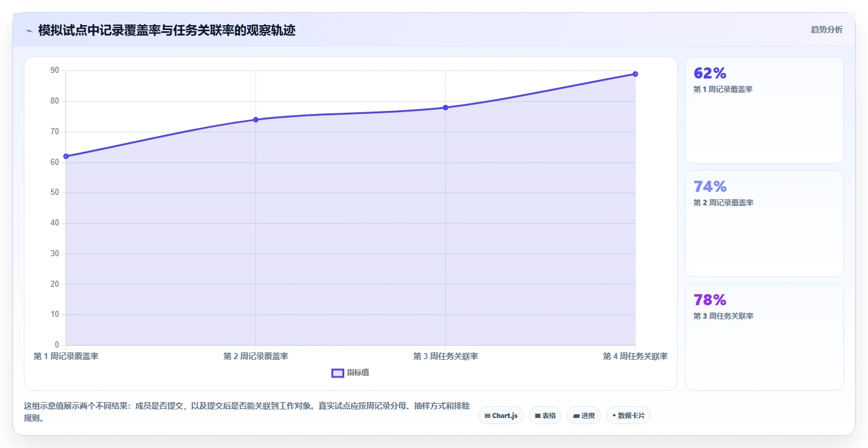Image resolution: width=868 pixels, height=448 pixels.
Task: Click the 指标值 legend color box
Action: (338, 373)
